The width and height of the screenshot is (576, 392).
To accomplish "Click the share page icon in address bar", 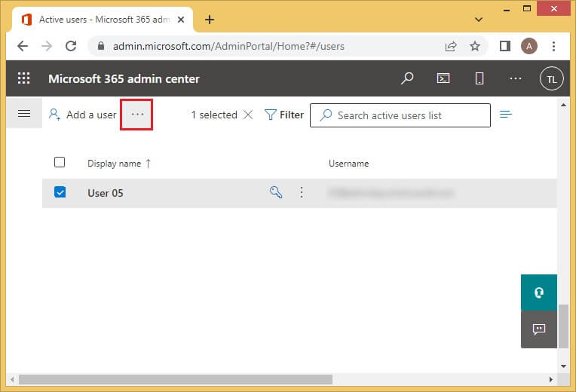I will [x=451, y=46].
